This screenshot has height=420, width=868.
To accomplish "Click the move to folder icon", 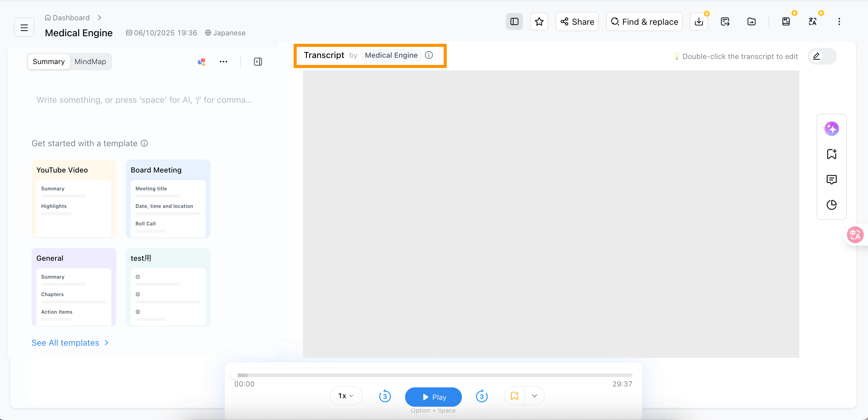I will point(752,21).
